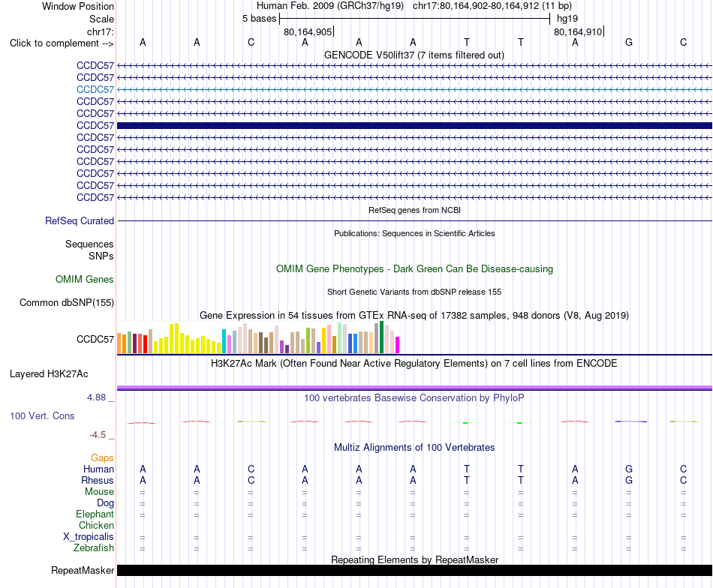
Task: Open 'Gene Expression in 54 tissues from GTEx' title
Action: 414,315
